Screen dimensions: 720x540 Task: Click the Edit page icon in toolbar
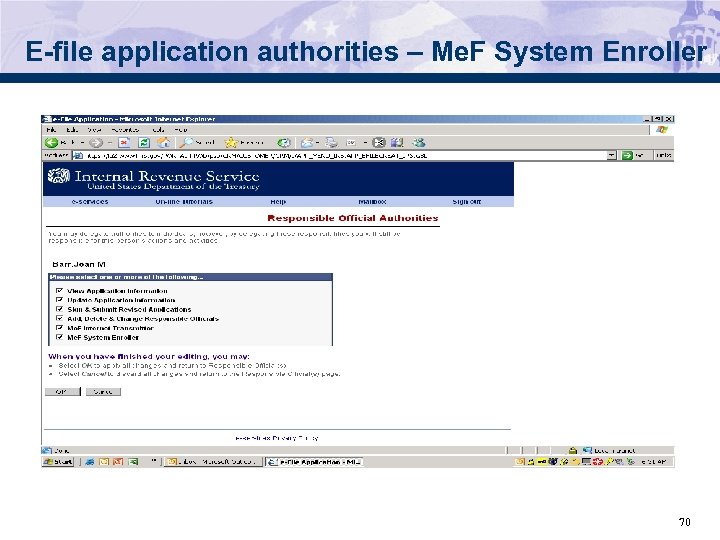click(x=351, y=143)
